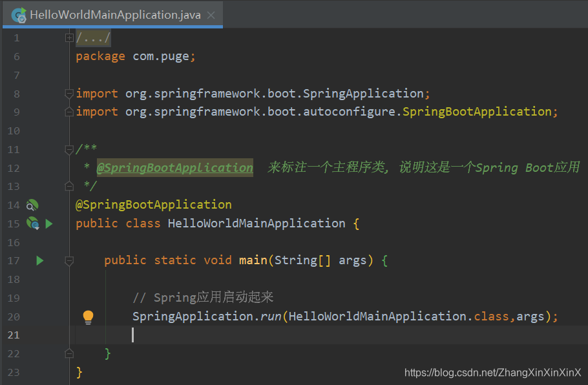
Task: Click the Chinese Javadoc description text on line 12
Action: click(424, 167)
